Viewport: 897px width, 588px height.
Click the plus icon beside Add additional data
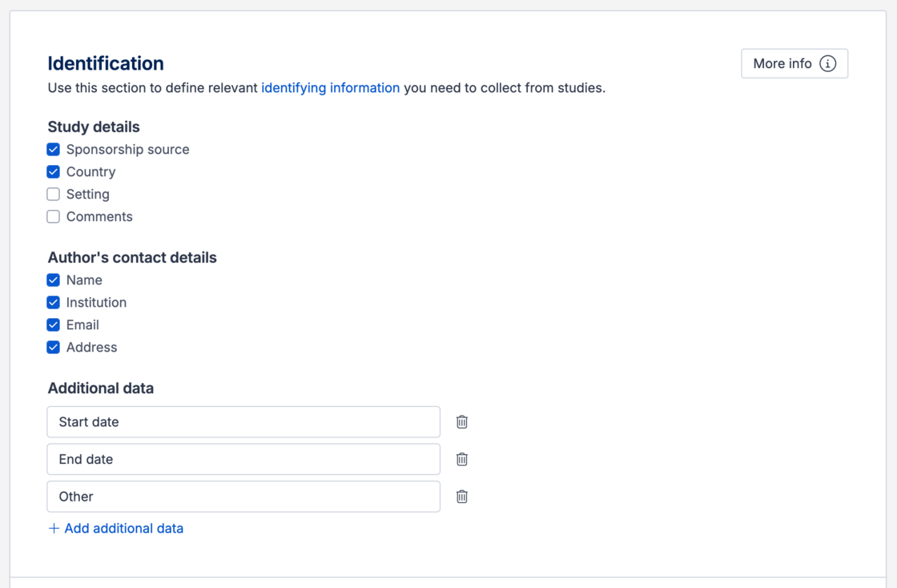pyautogui.click(x=54, y=529)
